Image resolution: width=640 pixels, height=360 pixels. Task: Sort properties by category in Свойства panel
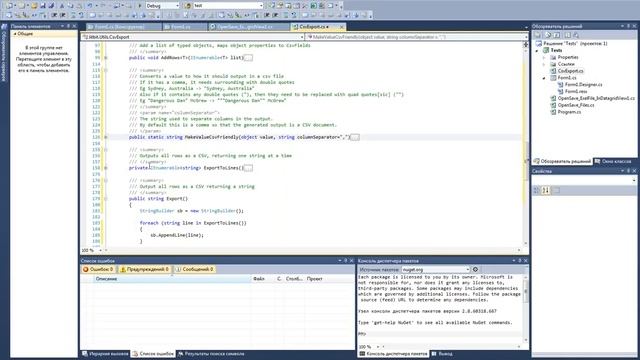[537, 190]
